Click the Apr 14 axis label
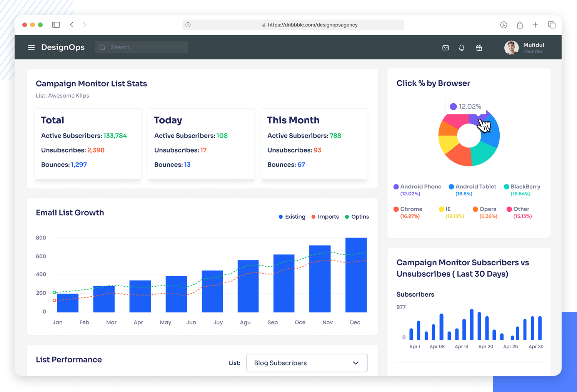The image size is (577, 392). [462, 347]
